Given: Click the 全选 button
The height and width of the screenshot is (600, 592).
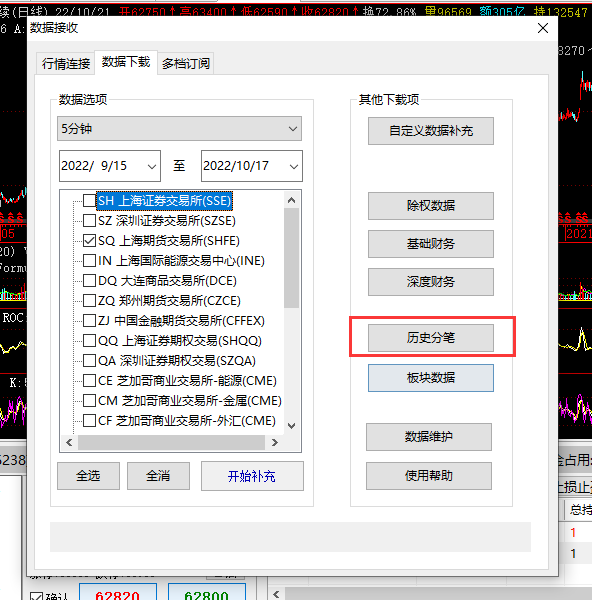Looking at the screenshot, I should (88, 476).
